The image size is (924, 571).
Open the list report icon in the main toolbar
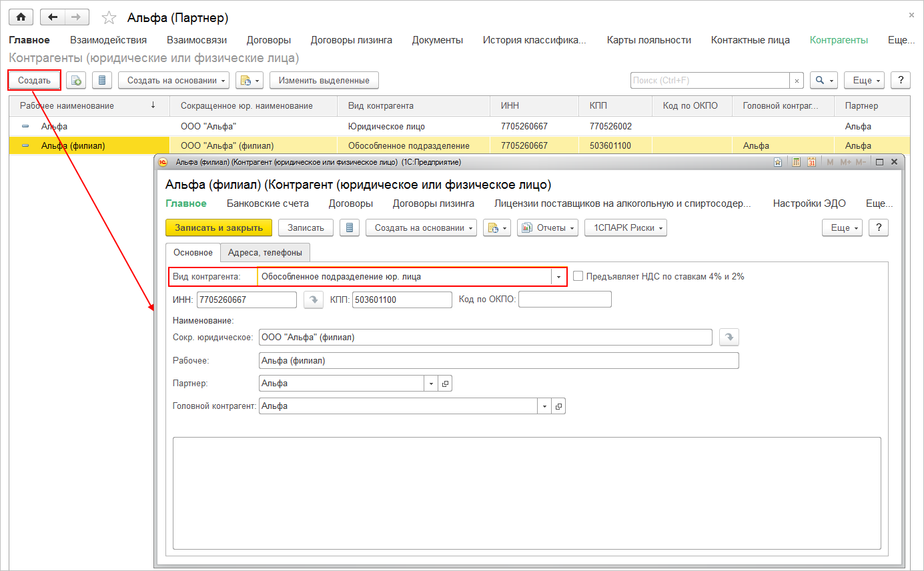click(x=101, y=81)
